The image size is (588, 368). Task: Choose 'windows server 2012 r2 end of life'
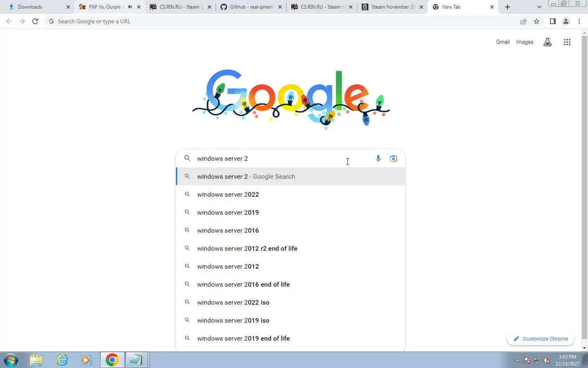(291, 249)
